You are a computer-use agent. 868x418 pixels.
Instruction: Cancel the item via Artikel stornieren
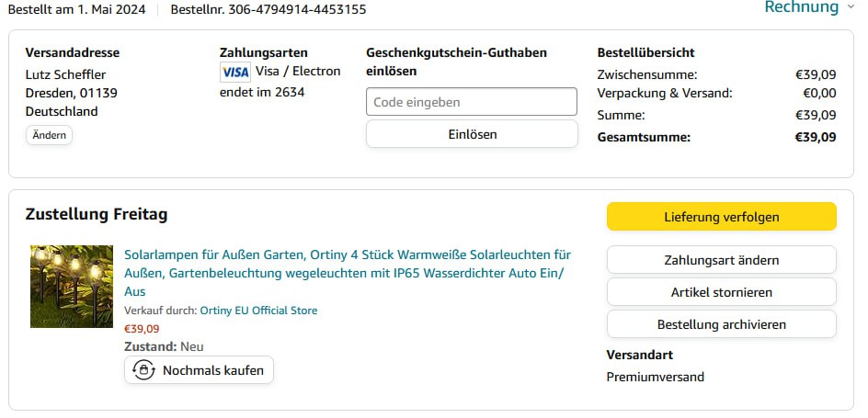pos(722,292)
